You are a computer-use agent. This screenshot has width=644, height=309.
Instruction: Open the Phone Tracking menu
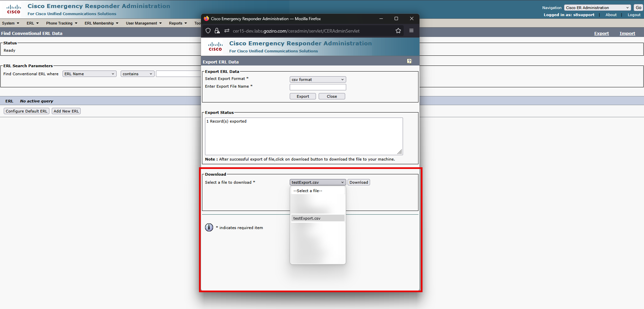coord(62,23)
